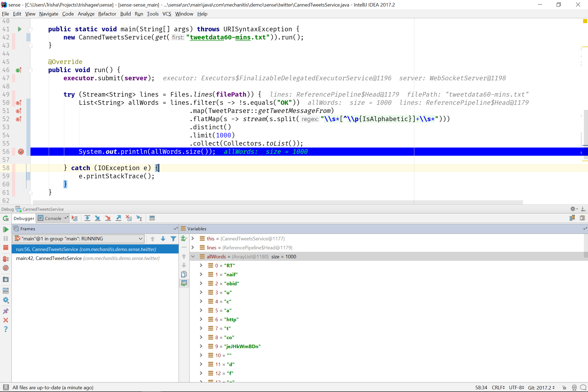Click the status bar tool window toggle icon

coord(6,387)
